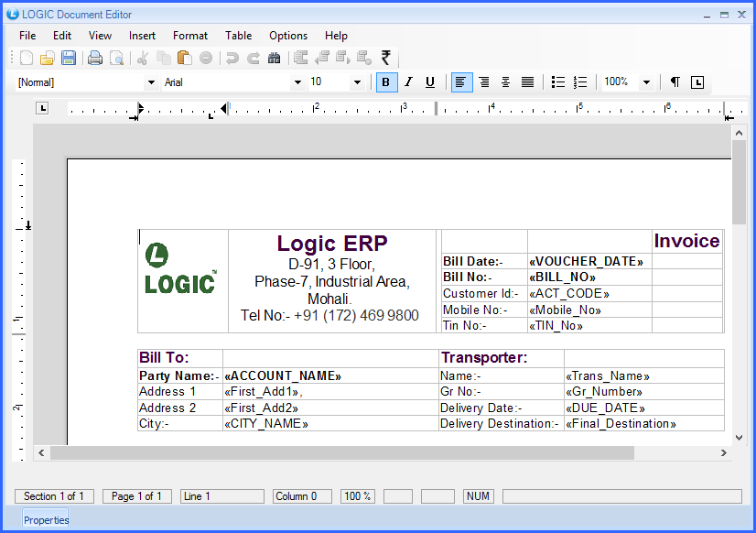Click the delete circle icon

pos(206,58)
